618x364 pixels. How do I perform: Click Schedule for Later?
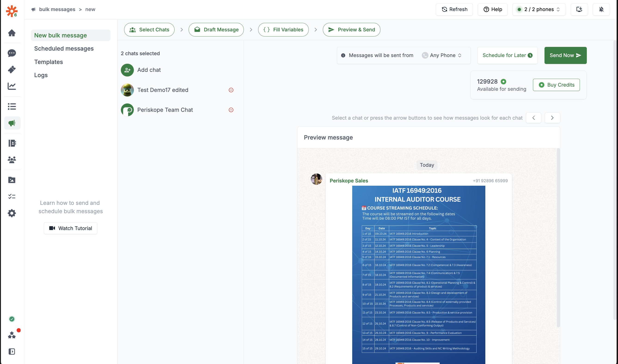(x=508, y=55)
